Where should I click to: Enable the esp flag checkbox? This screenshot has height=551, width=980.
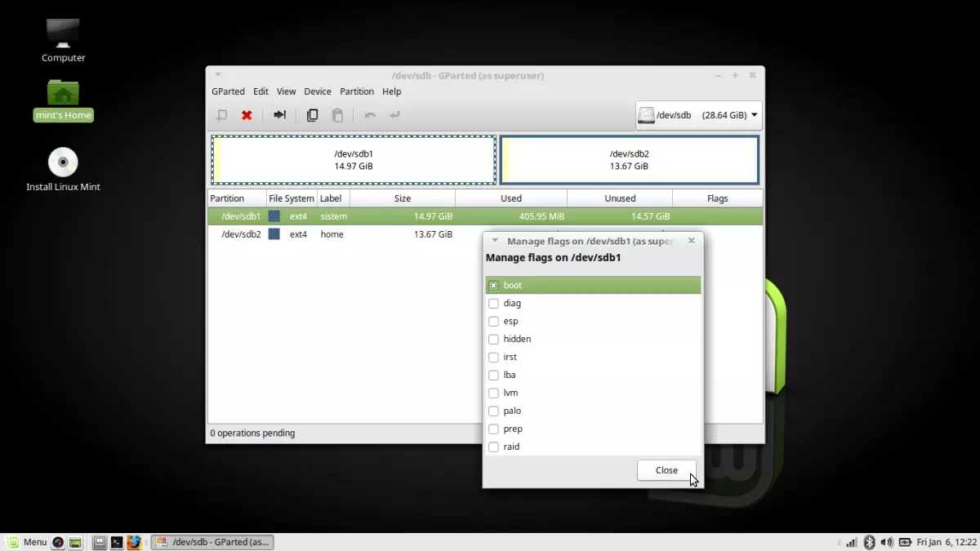pos(494,321)
